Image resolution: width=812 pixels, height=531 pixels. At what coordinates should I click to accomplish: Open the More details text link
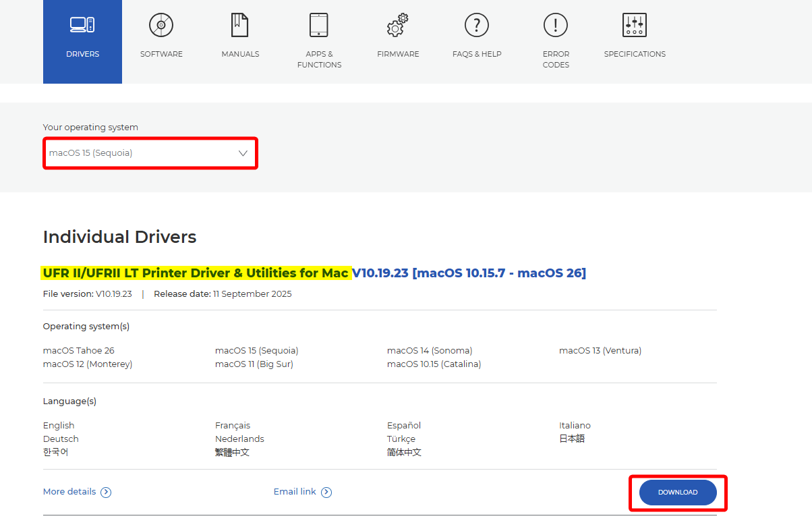[x=69, y=492]
